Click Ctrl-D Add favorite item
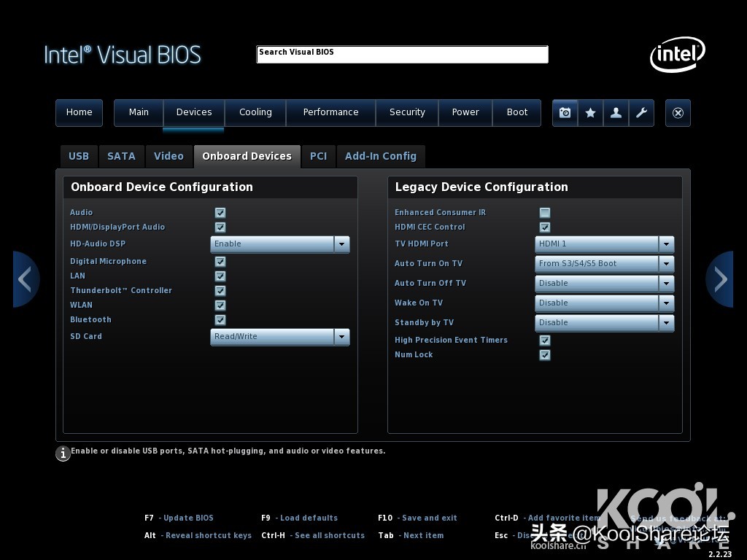This screenshot has height=560, width=747. [547, 518]
